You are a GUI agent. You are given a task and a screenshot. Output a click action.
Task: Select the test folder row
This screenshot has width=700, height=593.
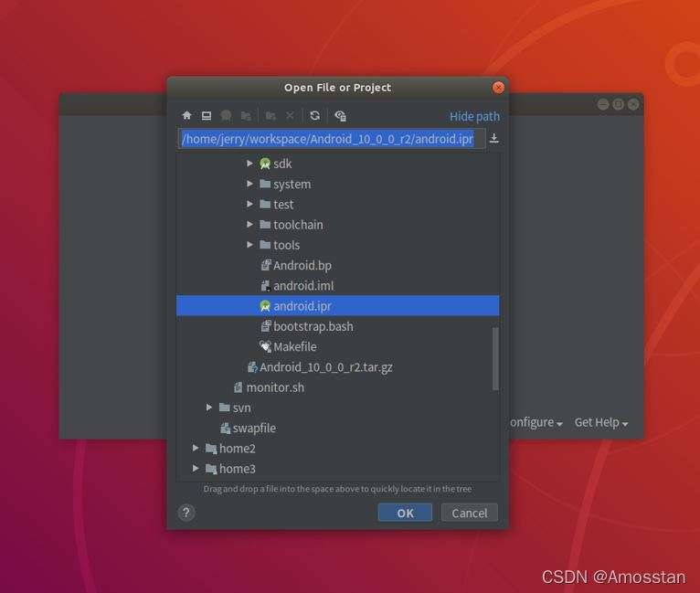click(x=337, y=205)
